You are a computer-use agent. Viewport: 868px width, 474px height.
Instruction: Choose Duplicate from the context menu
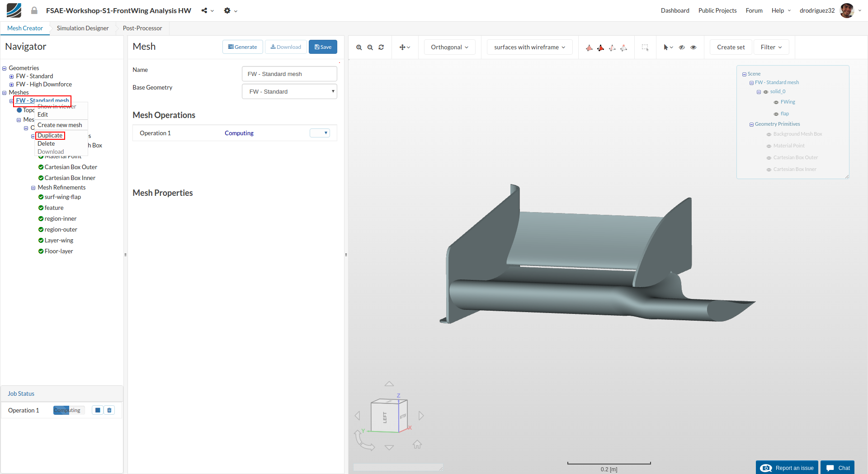(x=50, y=136)
